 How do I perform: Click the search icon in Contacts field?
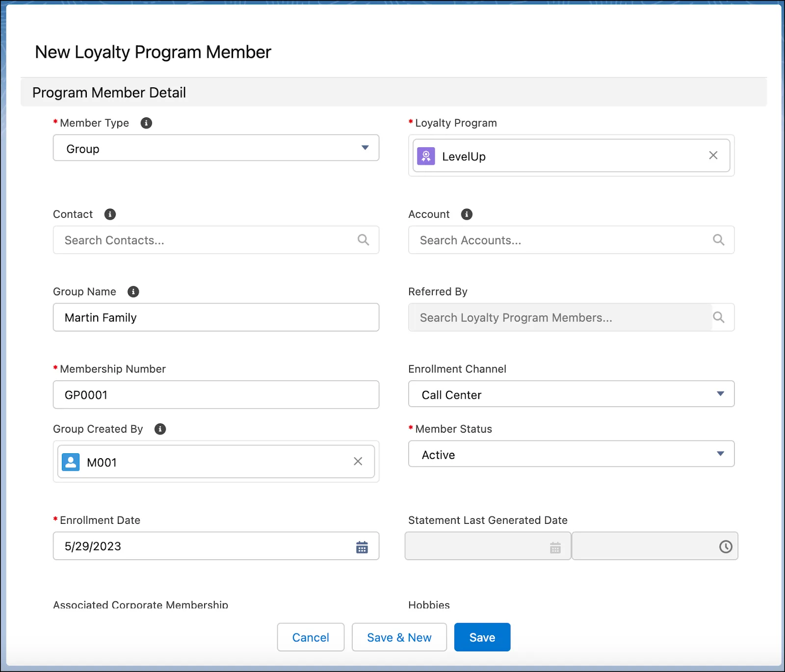point(363,240)
